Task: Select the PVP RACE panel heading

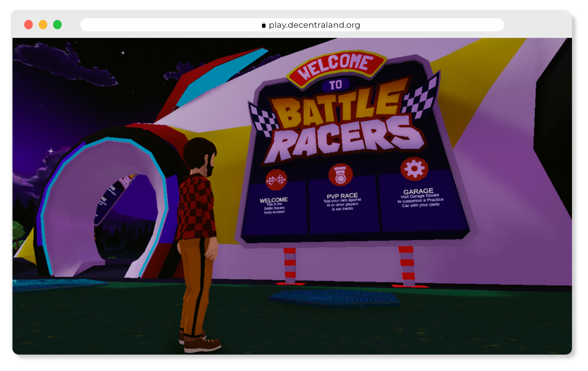Action: click(x=342, y=196)
